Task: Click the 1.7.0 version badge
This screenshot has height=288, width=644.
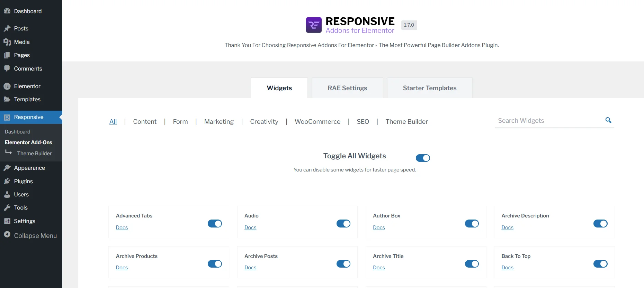Action: point(409,25)
